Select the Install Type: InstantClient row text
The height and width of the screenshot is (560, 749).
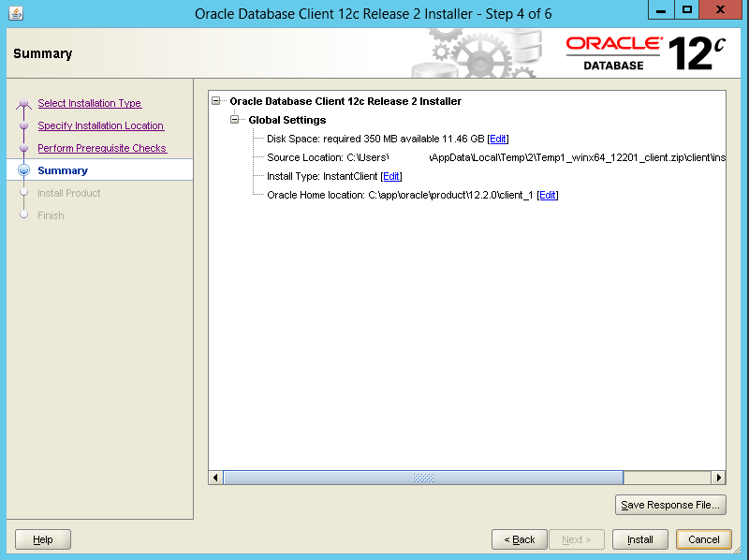[322, 176]
